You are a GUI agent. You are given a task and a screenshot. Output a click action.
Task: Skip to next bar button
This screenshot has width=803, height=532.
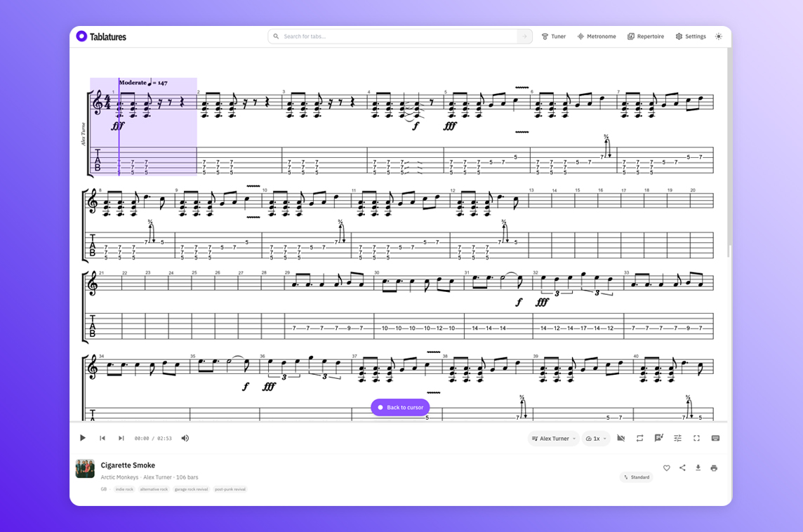pyautogui.click(x=121, y=438)
